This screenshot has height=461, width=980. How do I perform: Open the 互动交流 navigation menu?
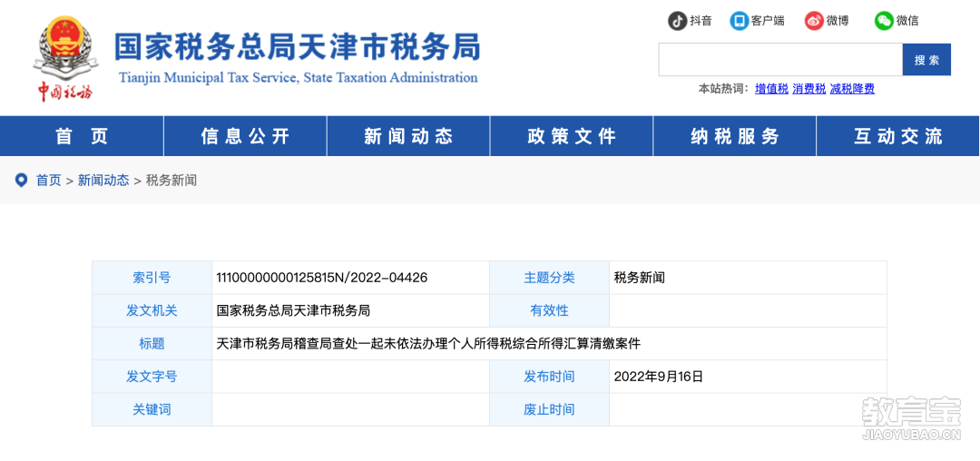[x=898, y=135]
